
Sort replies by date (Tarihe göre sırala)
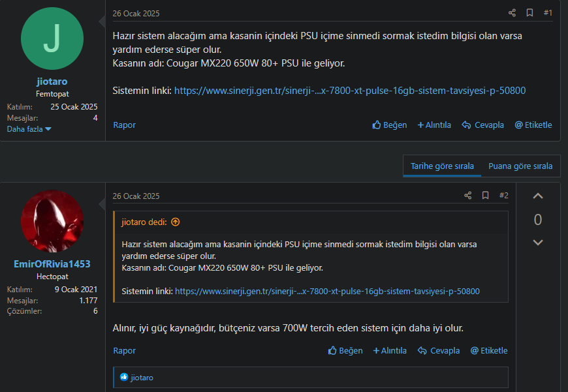[442, 166]
